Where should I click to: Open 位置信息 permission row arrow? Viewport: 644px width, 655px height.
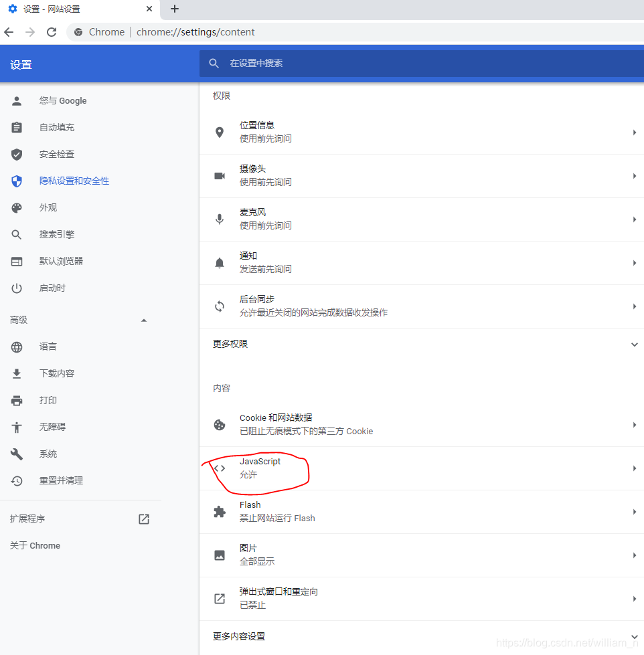tap(635, 132)
